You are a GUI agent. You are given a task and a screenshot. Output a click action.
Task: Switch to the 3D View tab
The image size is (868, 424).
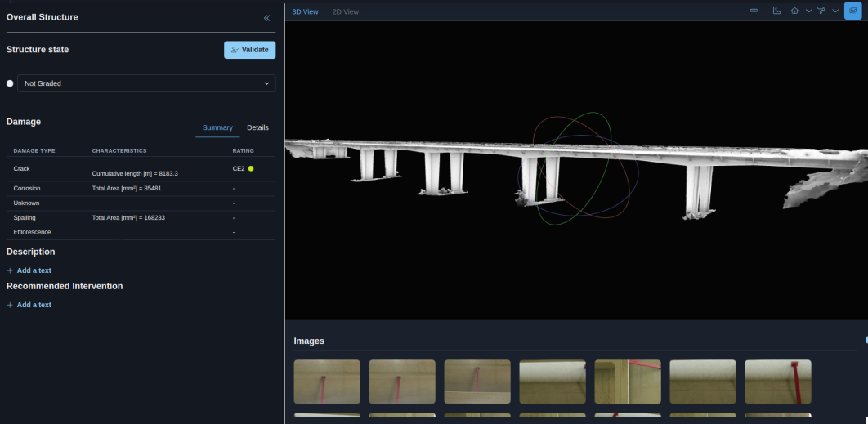pos(305,11)
